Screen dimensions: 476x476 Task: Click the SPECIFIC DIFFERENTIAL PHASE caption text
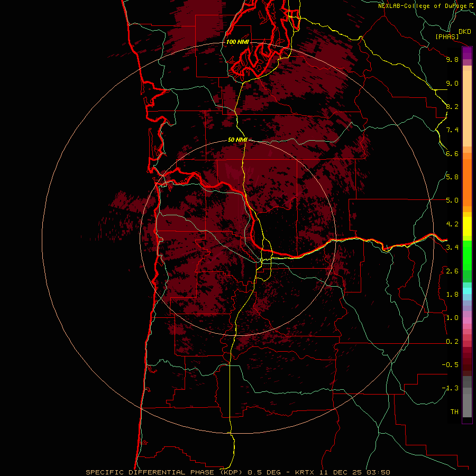point(151,472)
